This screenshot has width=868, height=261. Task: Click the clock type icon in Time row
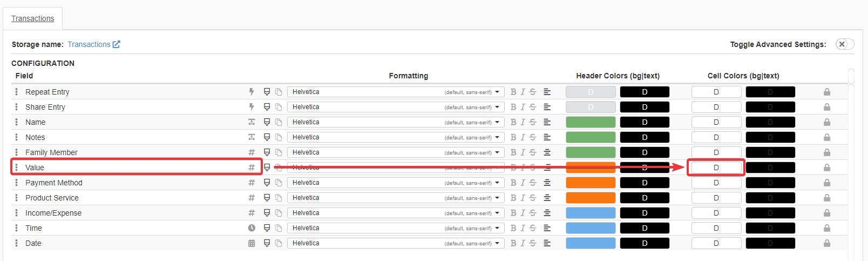[252, 228]
